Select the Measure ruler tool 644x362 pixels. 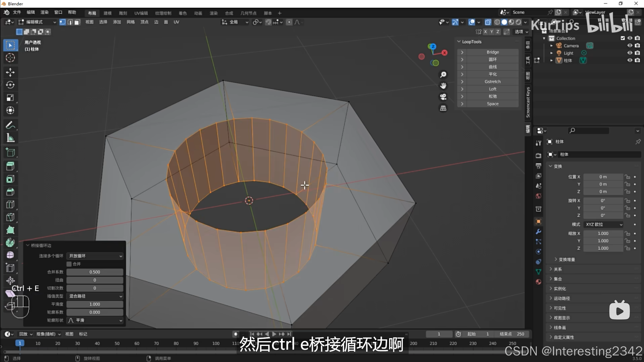[10, 138]
